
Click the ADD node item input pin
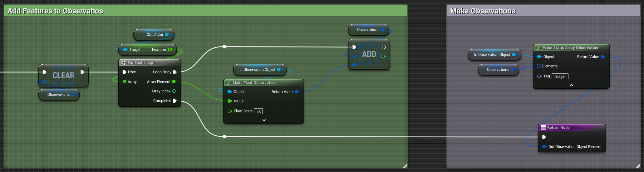[x=354, y=65]
